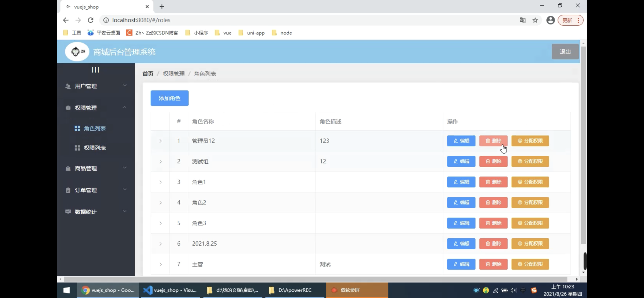Click 编辑 for 角色3

[461, 223]
